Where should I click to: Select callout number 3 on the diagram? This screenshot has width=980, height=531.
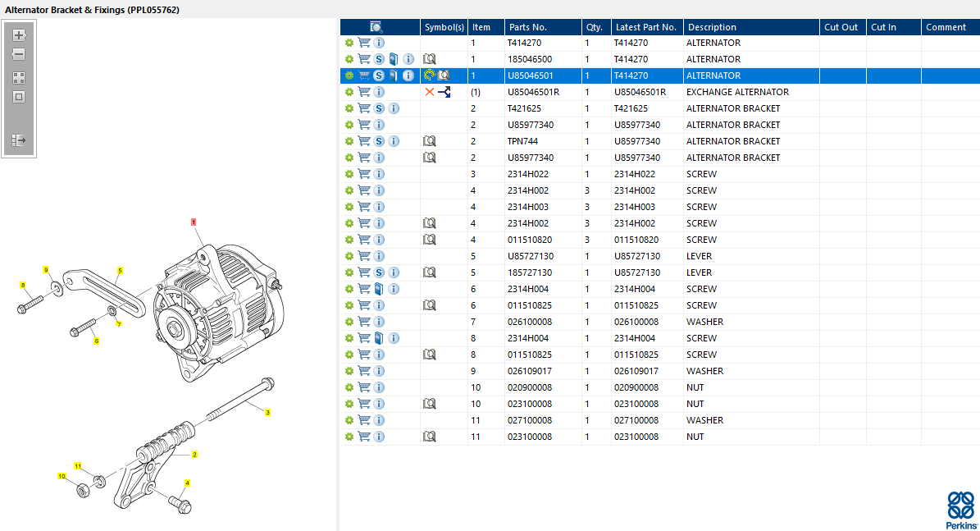(x=267, y=413)
